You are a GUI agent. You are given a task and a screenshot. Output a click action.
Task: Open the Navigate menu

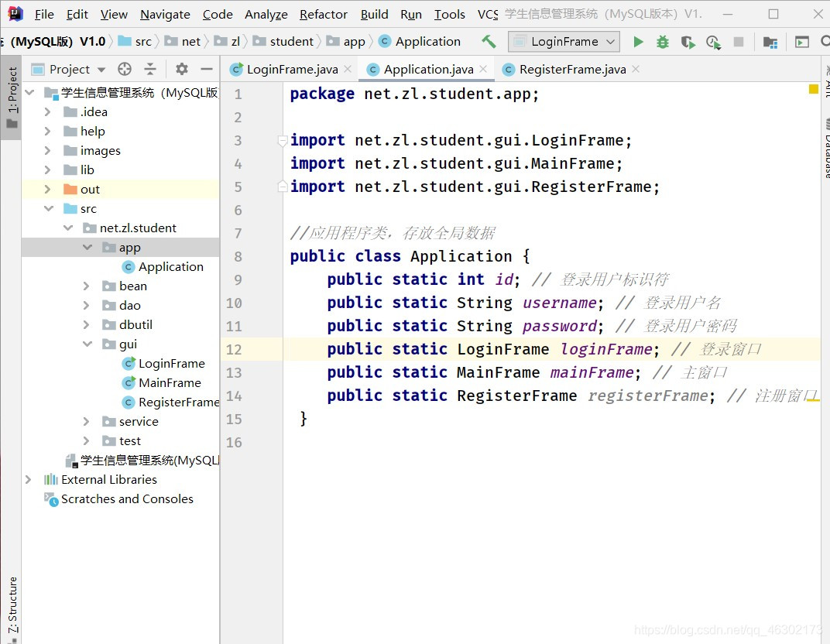(165, 14)
